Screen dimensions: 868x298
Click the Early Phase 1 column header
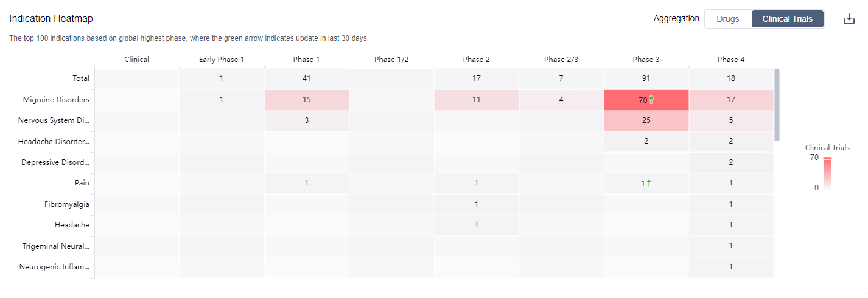[222, 59]
